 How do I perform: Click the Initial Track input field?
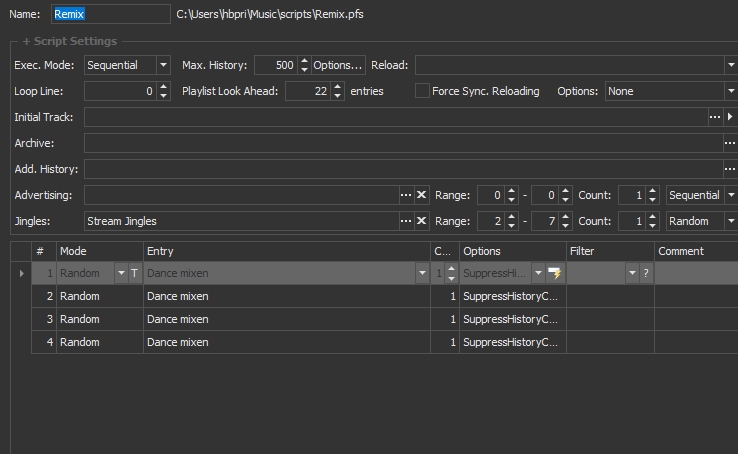point(396,117)
